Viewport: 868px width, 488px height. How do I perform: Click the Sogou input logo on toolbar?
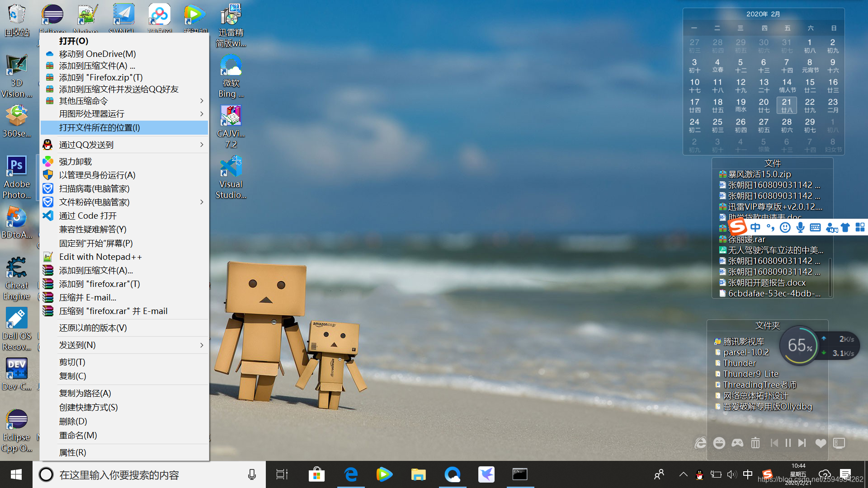tap(737, 226)
